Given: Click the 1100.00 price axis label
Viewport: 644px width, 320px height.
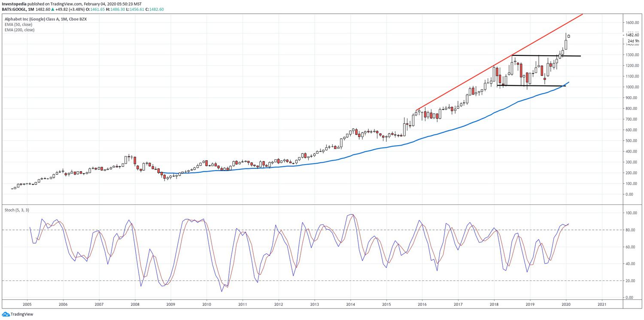Looking at the screenshot, I should click(633, 76).
